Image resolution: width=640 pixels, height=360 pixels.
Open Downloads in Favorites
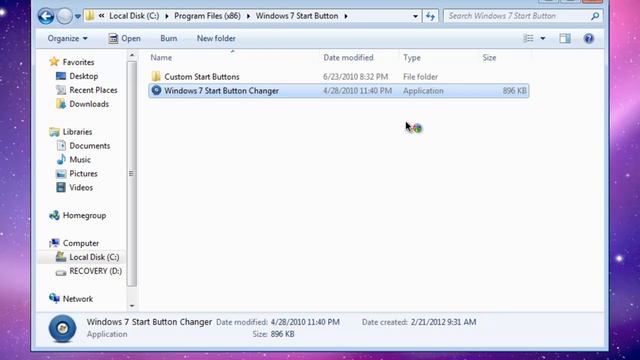coord(89,104)
